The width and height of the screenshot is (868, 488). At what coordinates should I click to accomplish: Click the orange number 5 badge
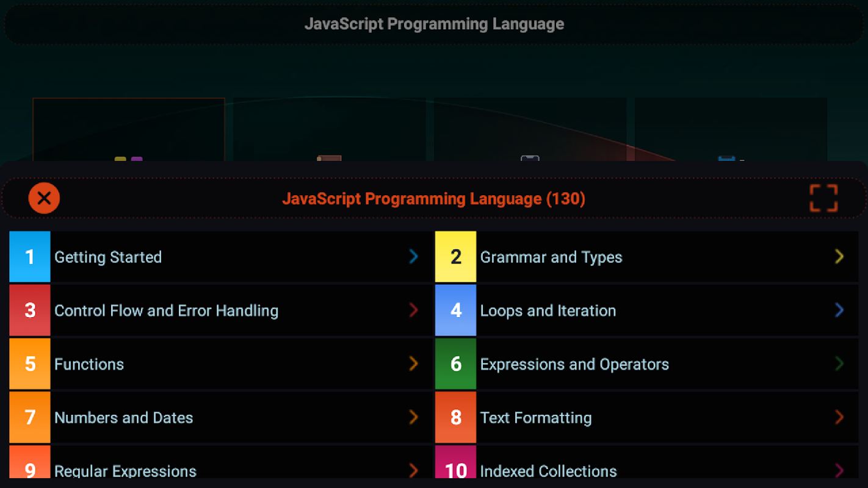point(30,364)
